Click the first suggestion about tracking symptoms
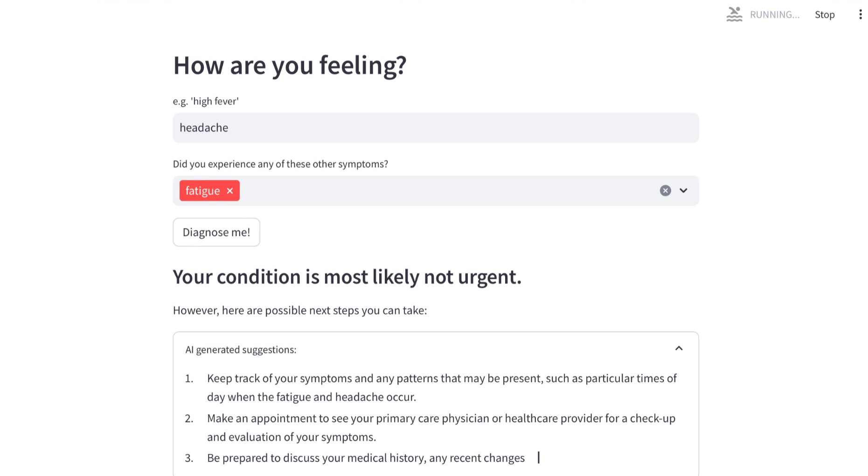Viewport: 868px width, 476px height. (x=441, y=387)
